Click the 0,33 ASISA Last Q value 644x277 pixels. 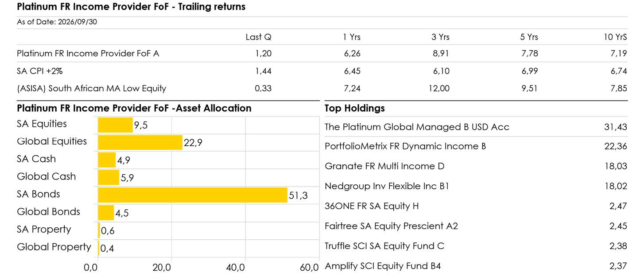click(263, 88)
